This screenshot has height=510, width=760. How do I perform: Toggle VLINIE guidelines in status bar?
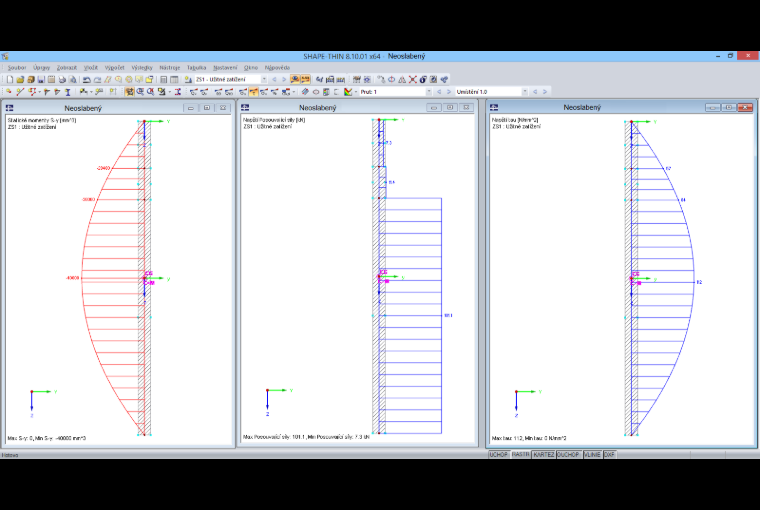(x=592, y=454)
